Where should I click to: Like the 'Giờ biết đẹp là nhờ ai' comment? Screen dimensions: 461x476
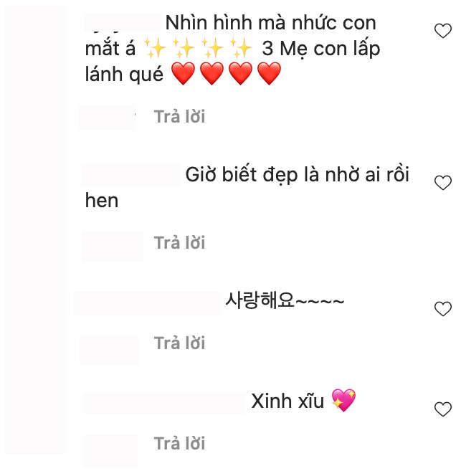pos(443,183)
